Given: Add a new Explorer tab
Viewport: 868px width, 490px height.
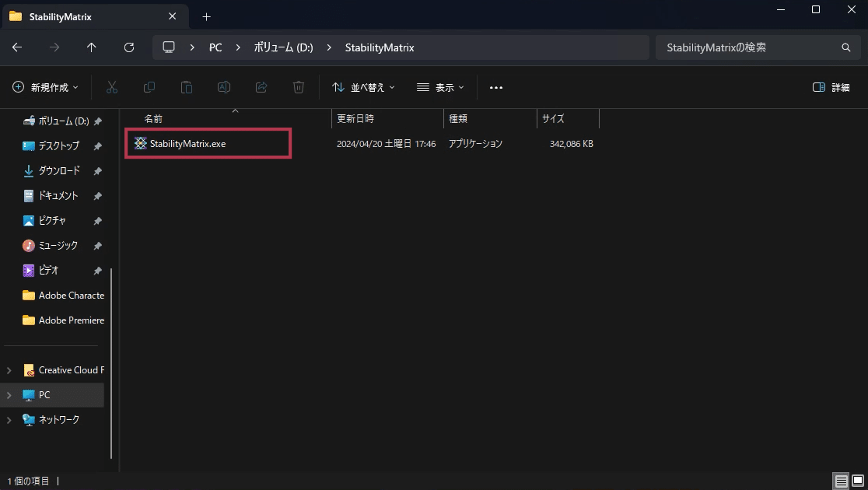Looking at the screenshot, I should [x=206, y=16].
